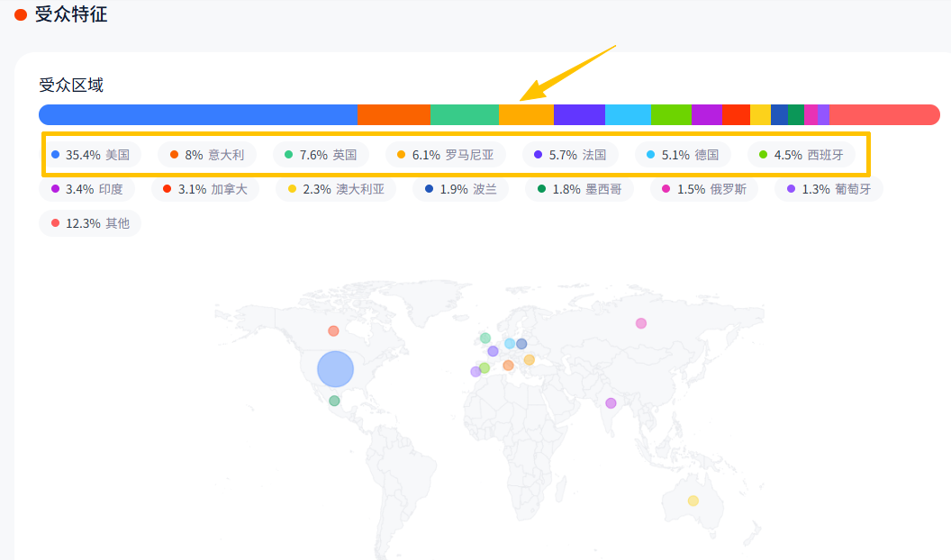
Task: Toggle the 5.7% 法国 legend entry
Action: 569,155
